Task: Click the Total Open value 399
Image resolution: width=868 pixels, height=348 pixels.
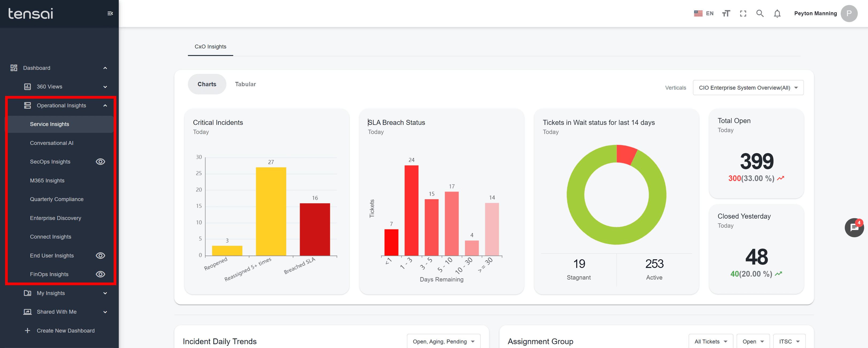Action: (x=756, y=161)
